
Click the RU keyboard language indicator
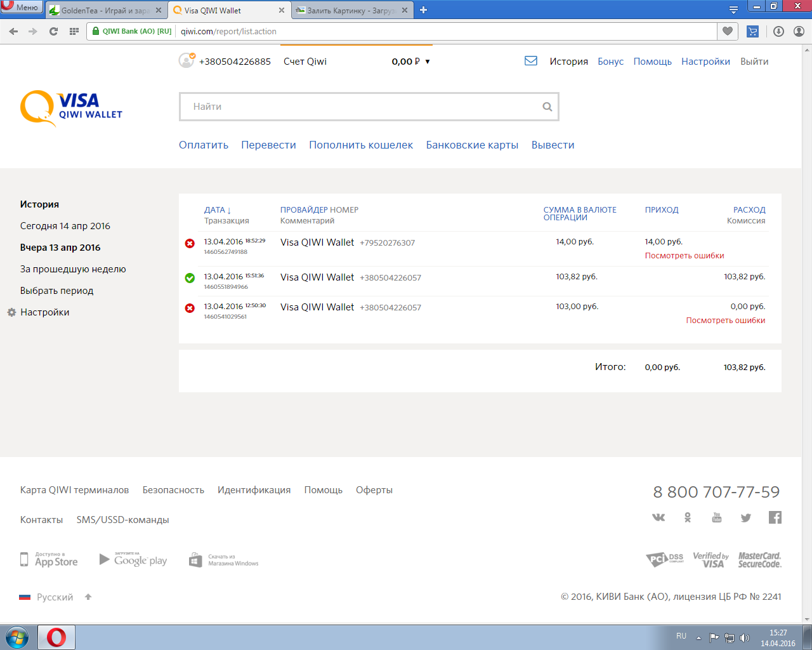[x=681, y=636]
